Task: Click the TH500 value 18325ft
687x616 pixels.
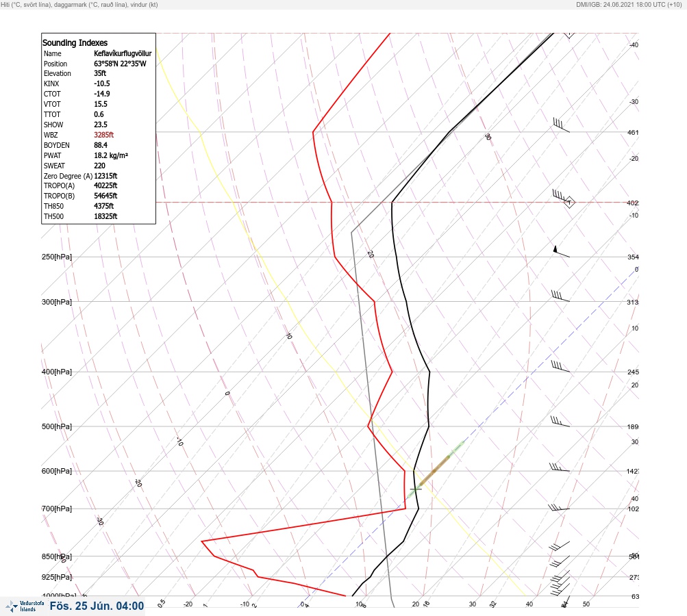Action: click(x=105, y=216)
